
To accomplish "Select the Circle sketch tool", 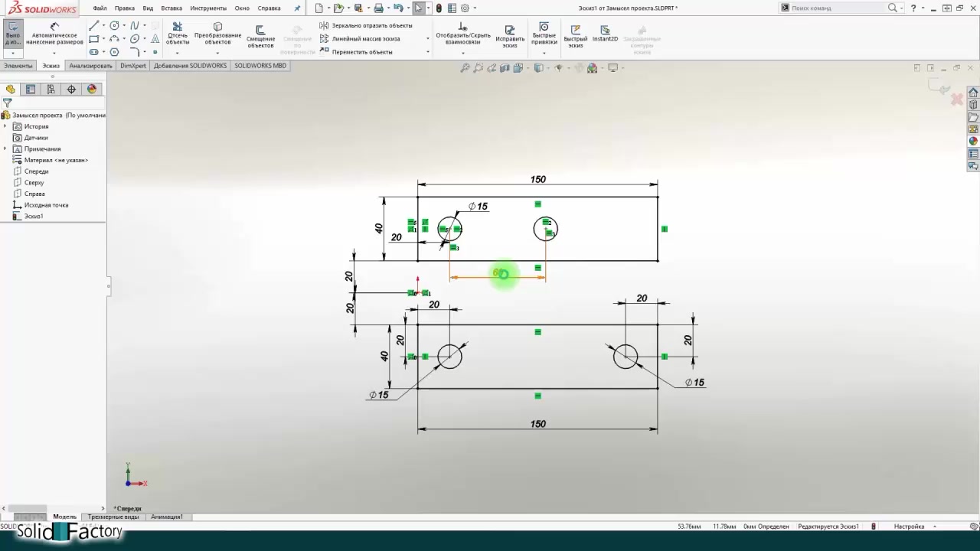I will point(114,26).
